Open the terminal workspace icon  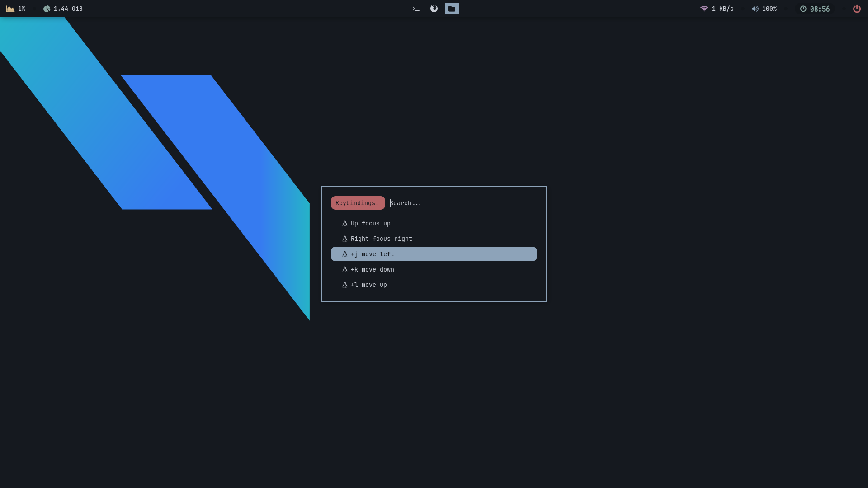416,9
